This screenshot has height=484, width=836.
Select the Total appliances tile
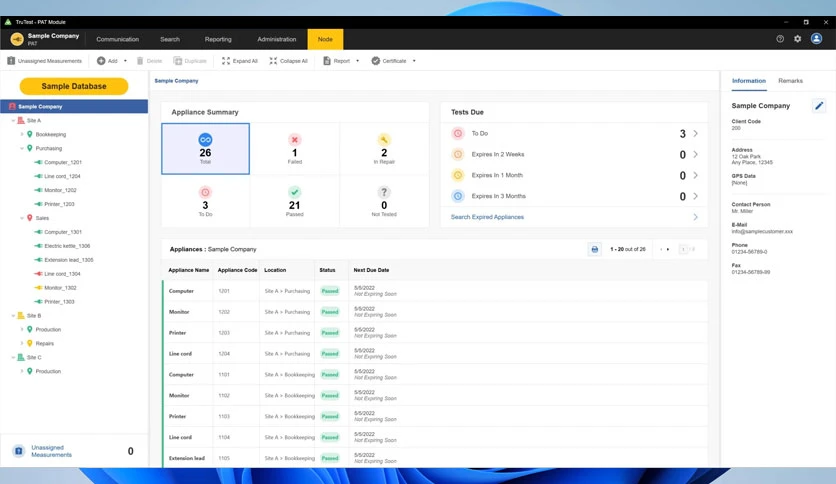205,149
